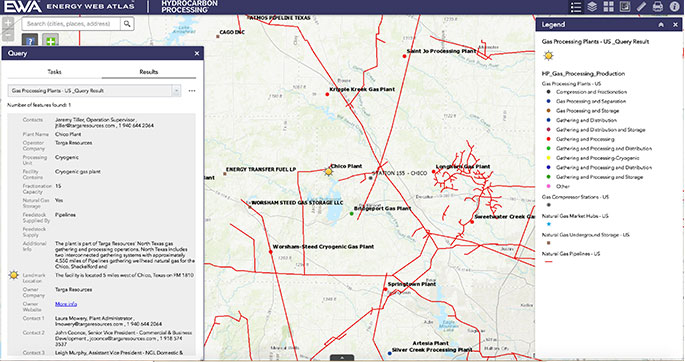Select the Sweetwater Creek red marker

472,222
